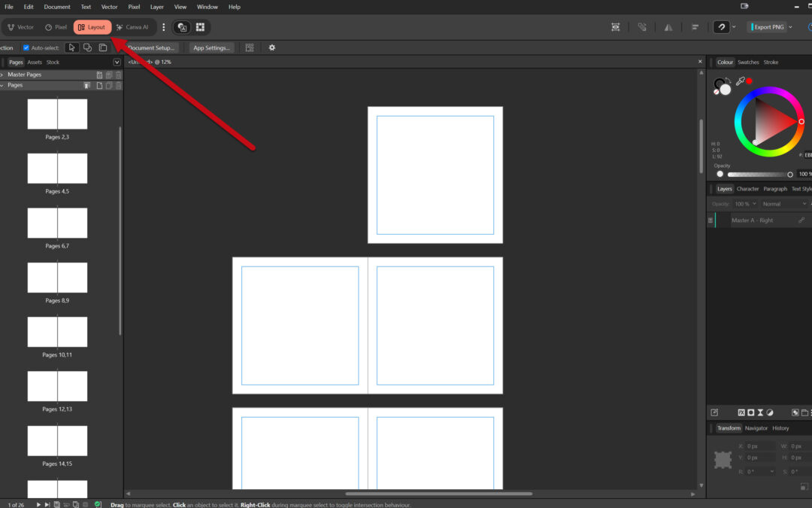The height and width of the screenshot is (508, 812).
Task: Switch to the Vector studio
Action: [x=21, y=27]
